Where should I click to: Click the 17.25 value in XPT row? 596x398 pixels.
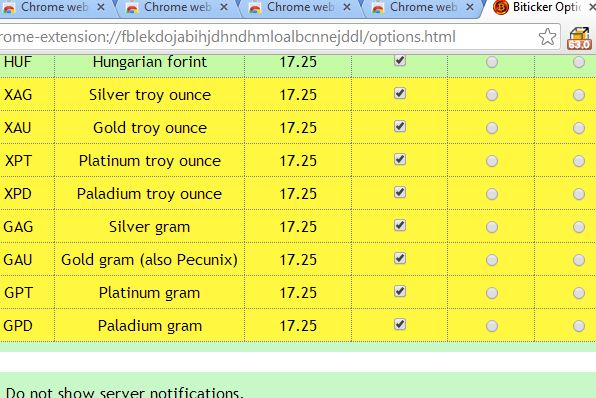(298, 161)
